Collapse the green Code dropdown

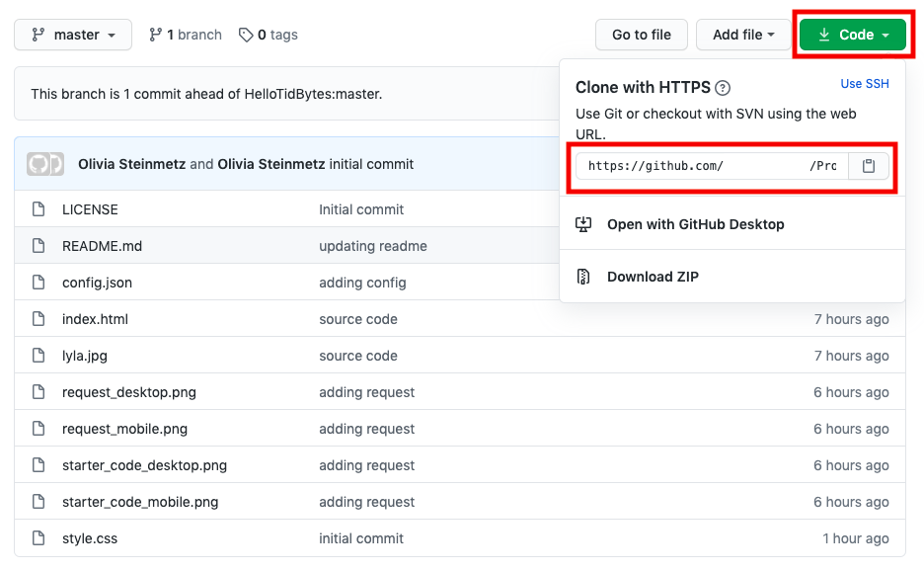851,34
